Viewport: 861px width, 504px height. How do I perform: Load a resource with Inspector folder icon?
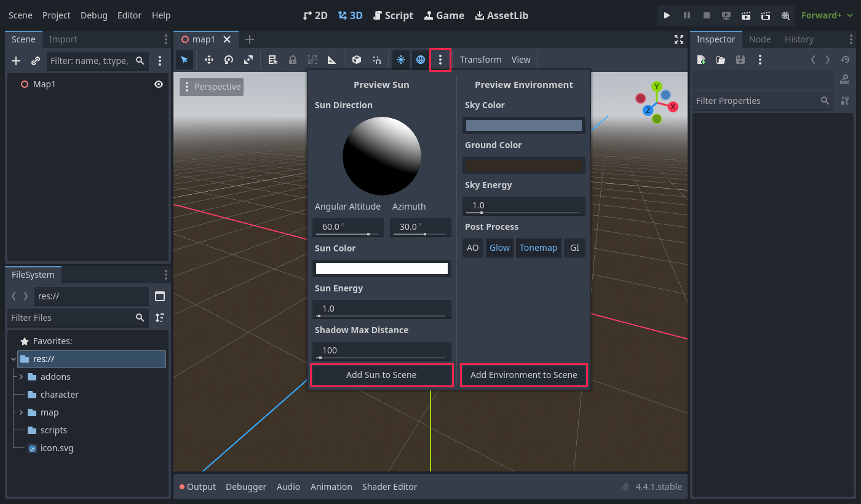coord(721,60)
